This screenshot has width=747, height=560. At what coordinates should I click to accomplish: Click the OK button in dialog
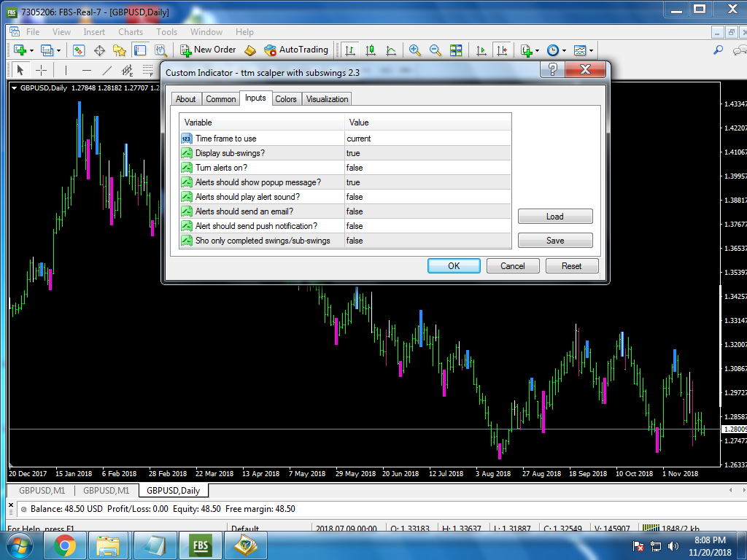[x=454, y=265]
